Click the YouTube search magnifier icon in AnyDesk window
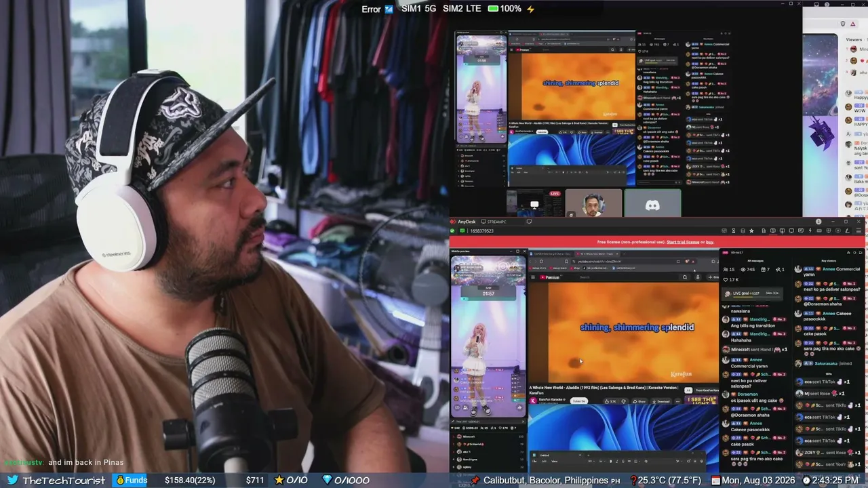The width and height of the screenshot is (868, 488). 685,277
